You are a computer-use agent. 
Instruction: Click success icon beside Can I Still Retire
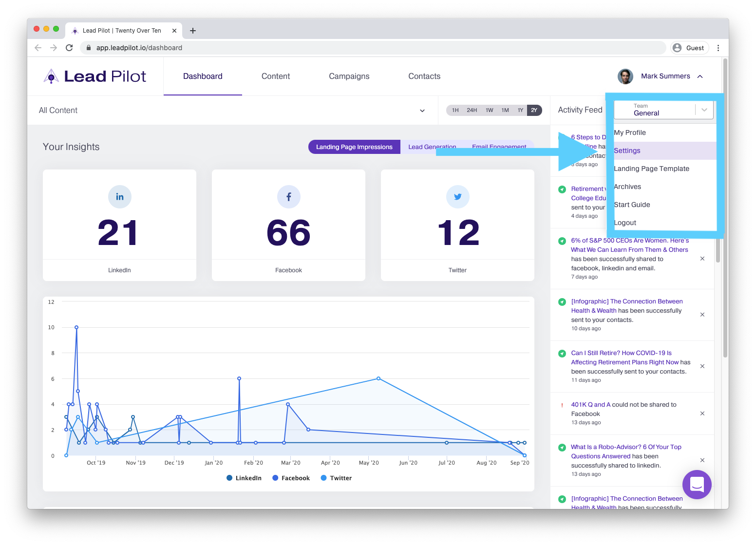tap(562, 353)
